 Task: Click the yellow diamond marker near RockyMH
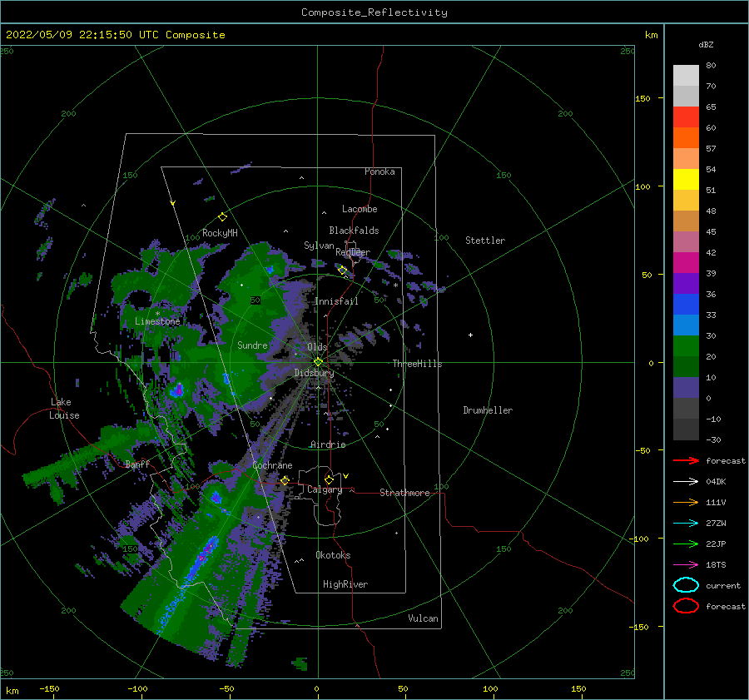click(x=222, y=217)
